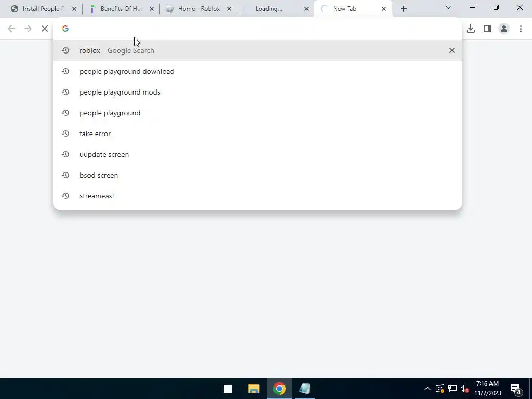Pick the people playground mods suggestion
Screen dimensions: 532x399
click(x=258, y=92)
